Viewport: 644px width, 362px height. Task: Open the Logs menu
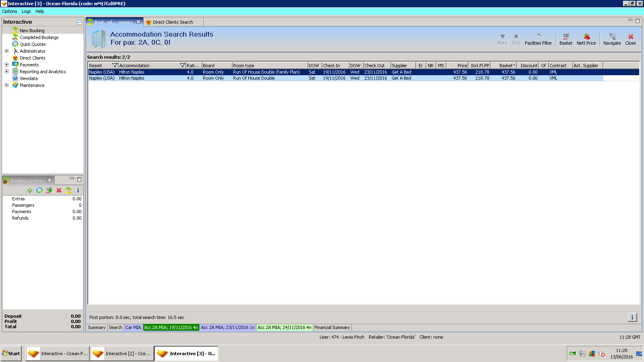point(26,11)
